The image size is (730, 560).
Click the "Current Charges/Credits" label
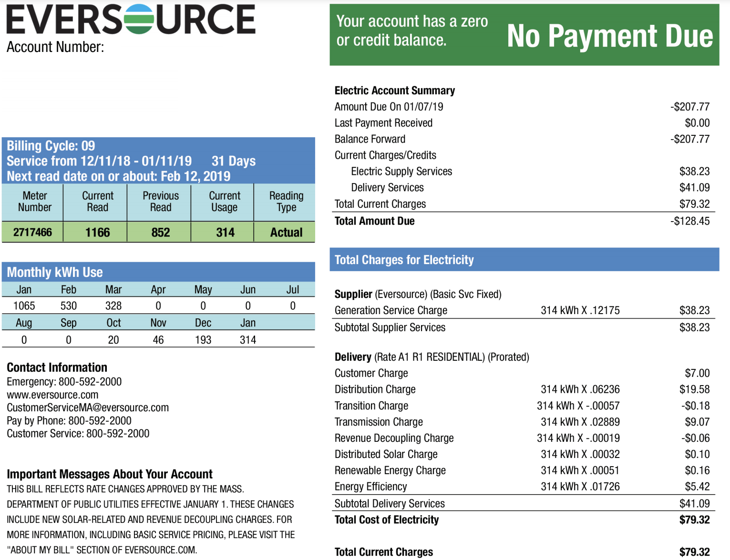point(385,155)
